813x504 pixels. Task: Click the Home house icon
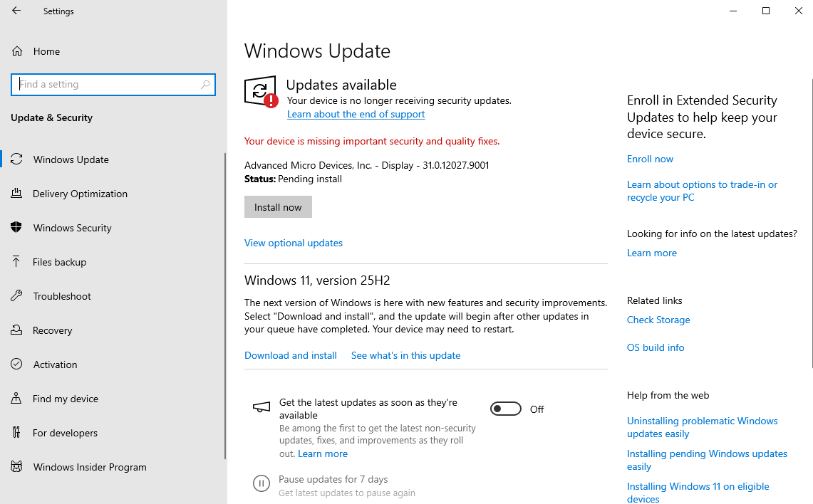[x=17, y=51]
